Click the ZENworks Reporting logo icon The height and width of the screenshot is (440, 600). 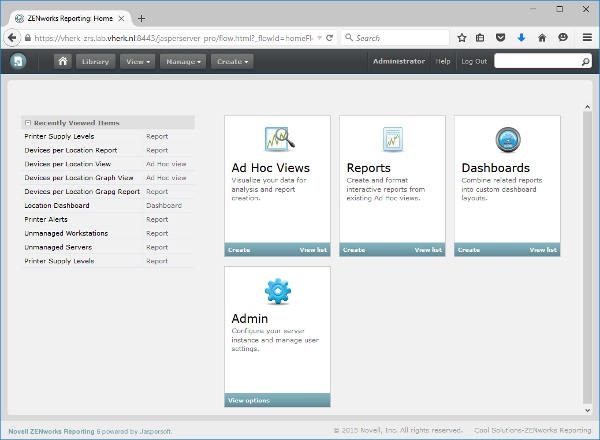(x=18, y=61)
